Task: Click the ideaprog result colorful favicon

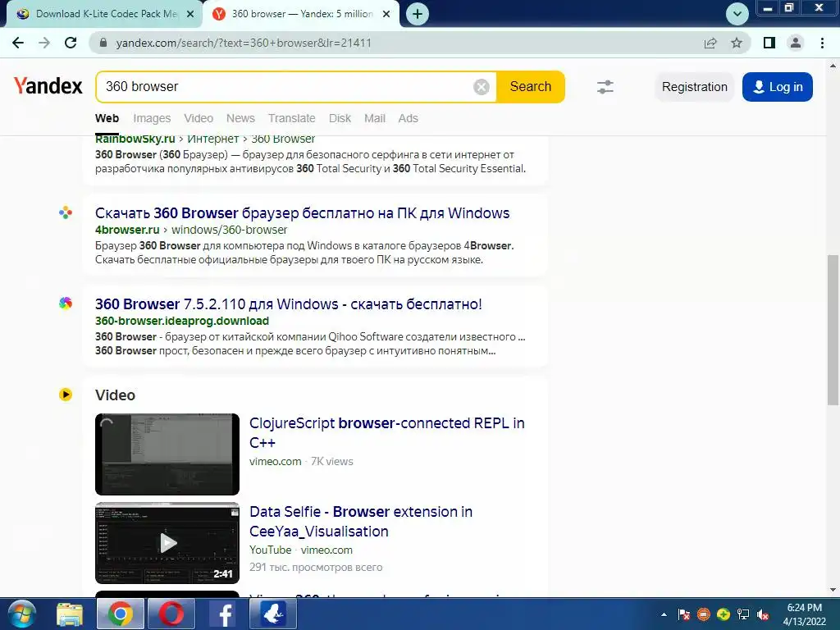Action: coord(66,304)
